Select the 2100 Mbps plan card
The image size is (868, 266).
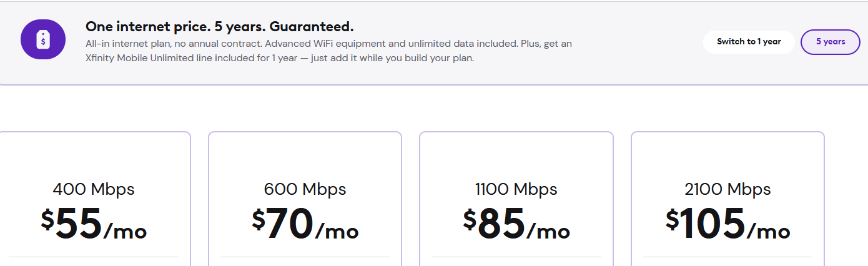click(727, 199)
